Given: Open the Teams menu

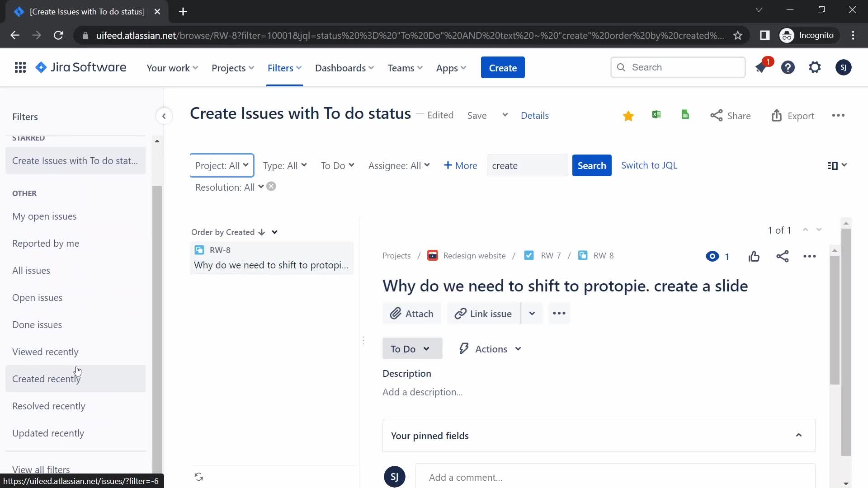Looking at the screenshot, I should 405,68.
